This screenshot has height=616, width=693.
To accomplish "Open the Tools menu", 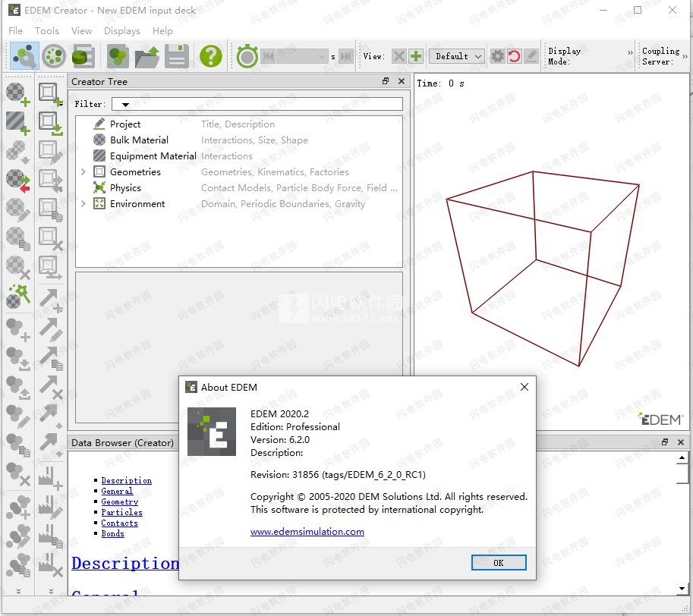I will tap(47, 31).
